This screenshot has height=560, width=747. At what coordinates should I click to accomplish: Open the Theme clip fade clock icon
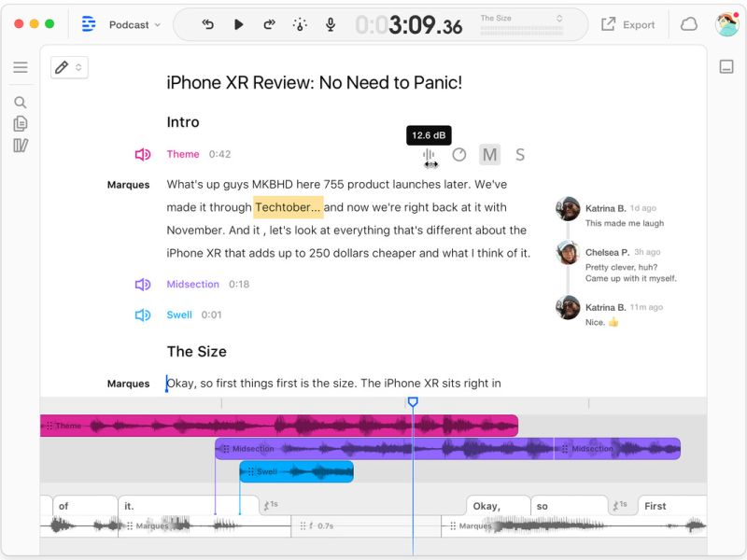pos(459,154)
